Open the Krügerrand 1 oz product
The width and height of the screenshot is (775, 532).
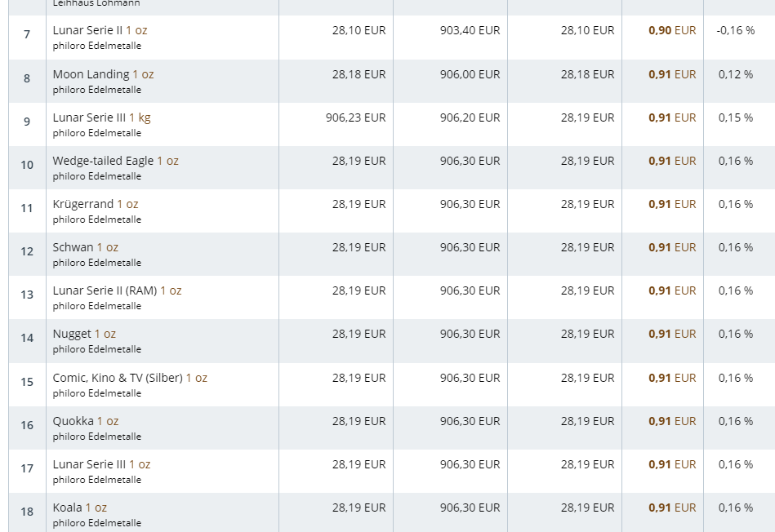pyautogui.click(x=96, y=204)
